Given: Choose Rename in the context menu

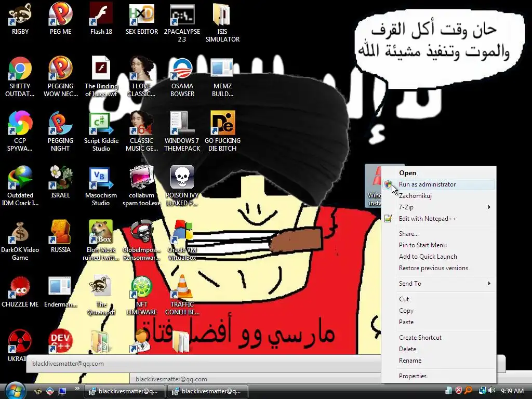Looking at the screenshot, I should (438, 361).
